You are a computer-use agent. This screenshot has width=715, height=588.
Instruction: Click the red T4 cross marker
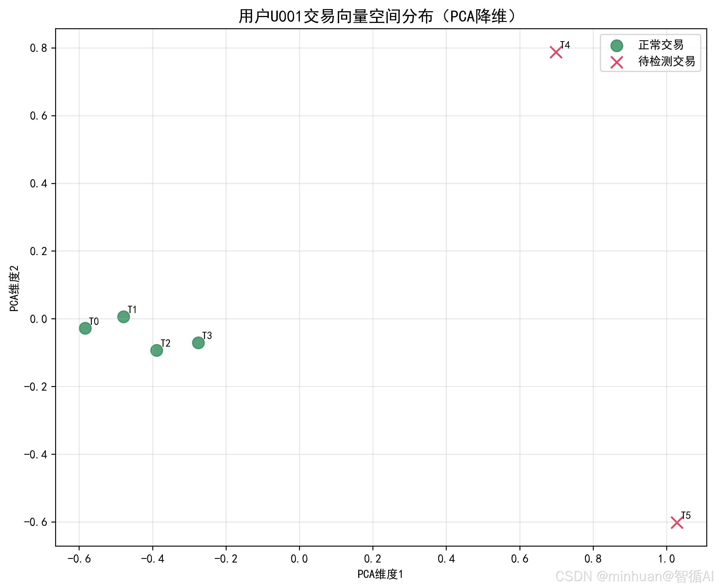[x=556, y=52]
